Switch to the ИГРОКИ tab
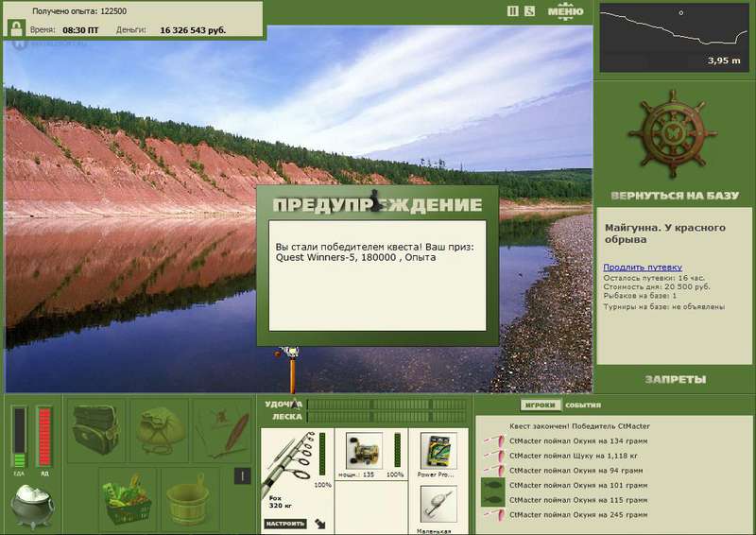The image size is (756, 535). [x=540, y=406]
